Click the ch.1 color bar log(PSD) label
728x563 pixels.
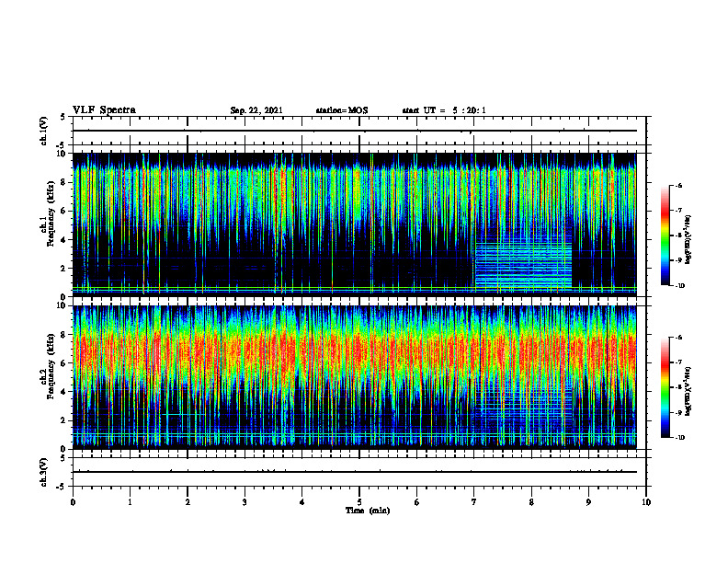click(x=688, y=239)
